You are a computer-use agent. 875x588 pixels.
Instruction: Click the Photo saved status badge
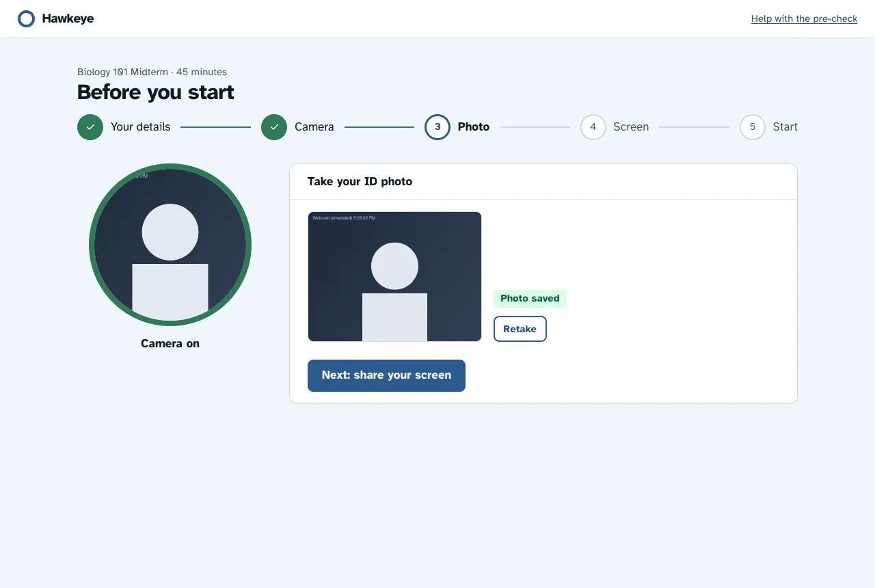[530, 299]
